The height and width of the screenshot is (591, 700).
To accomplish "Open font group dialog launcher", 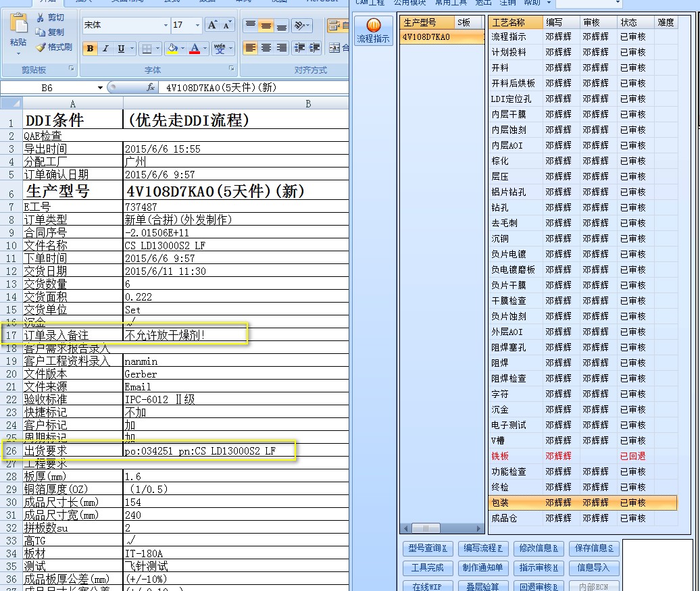I will point(231,68).
